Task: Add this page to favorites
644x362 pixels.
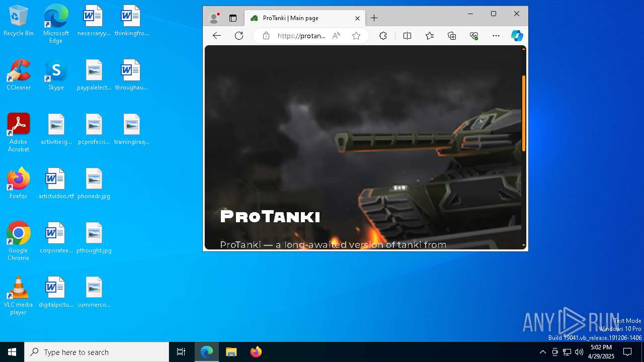Action: [356, 36]
